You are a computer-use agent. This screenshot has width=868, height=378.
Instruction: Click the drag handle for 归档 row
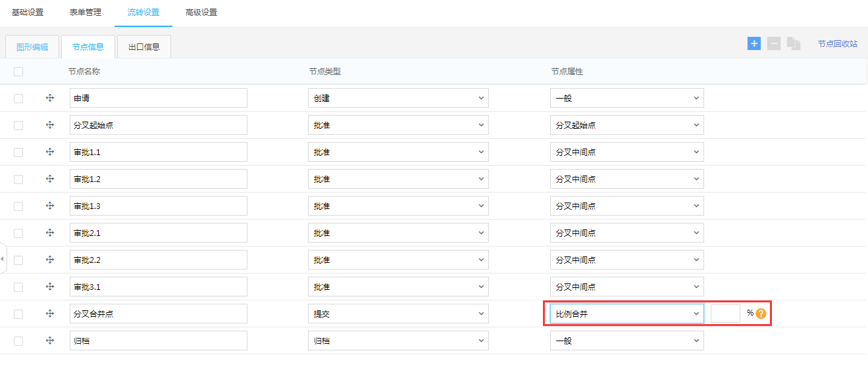coord(50,341)
